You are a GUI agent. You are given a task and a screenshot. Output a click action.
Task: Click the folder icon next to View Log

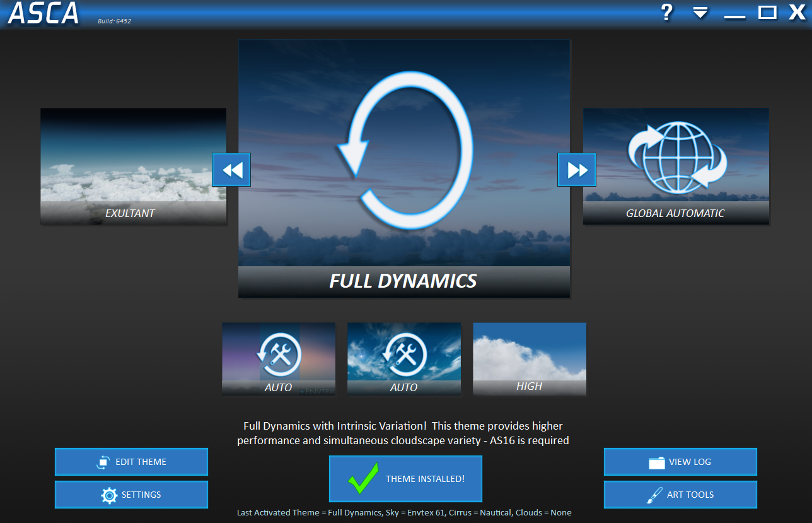tap(657, 462)
